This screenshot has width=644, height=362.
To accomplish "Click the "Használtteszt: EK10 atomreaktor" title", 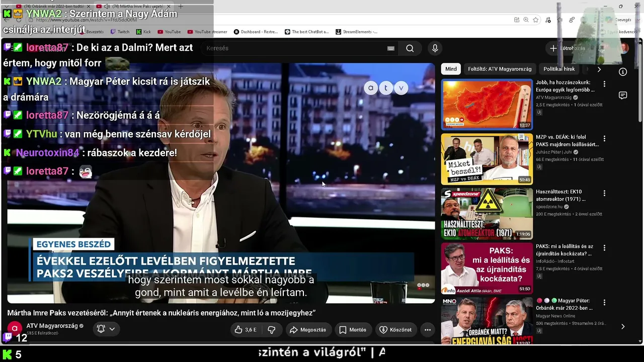I will 560,196.
